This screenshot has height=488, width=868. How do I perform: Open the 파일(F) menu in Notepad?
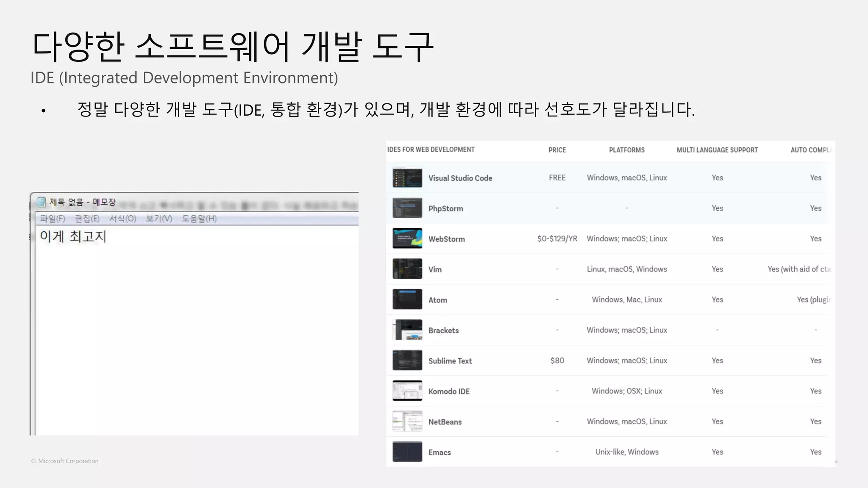(x=53, y=219)
